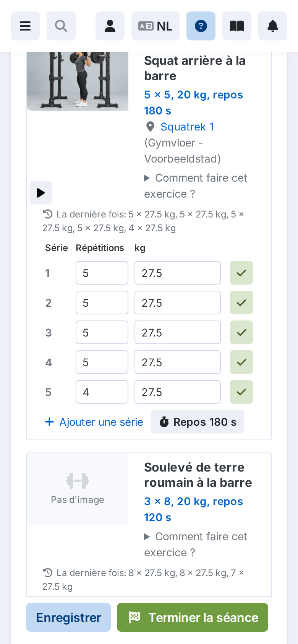Open the notifications bell
Image resolution: width=298 pixels, height=644 pixels.
pos(273,26)
